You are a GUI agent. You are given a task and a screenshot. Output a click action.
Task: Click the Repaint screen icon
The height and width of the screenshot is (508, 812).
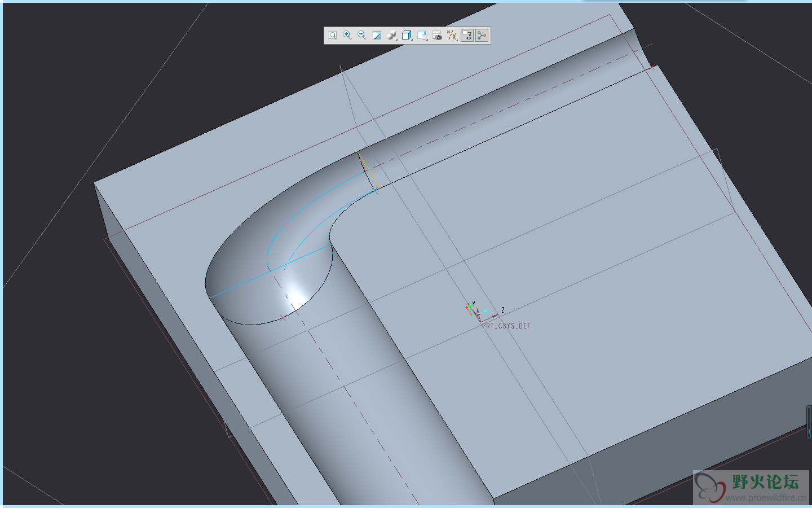click(377, 36)
